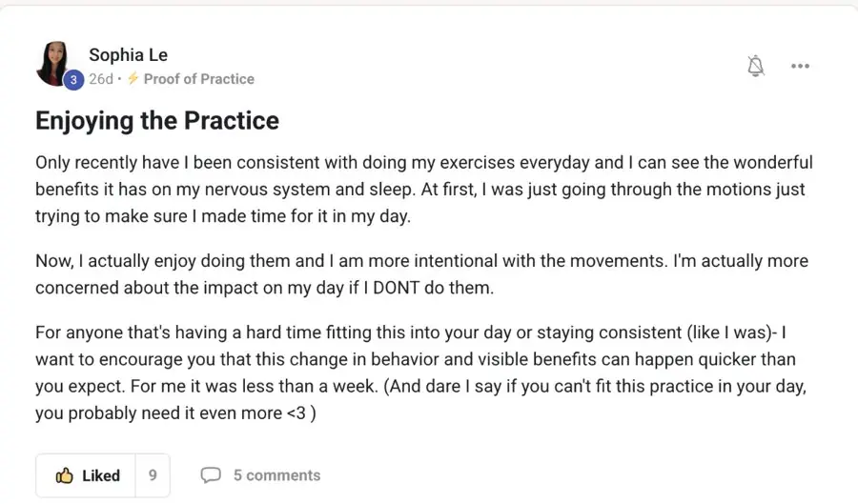The image size is (858, 504).
Task: Click the level 3 badge on avatar
Action: point(73,80)
